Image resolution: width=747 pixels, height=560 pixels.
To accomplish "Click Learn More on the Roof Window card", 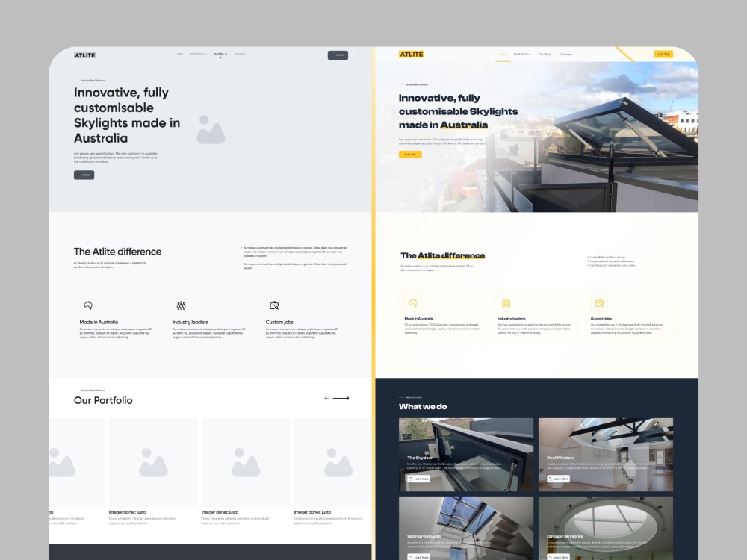I will point(558,479).
